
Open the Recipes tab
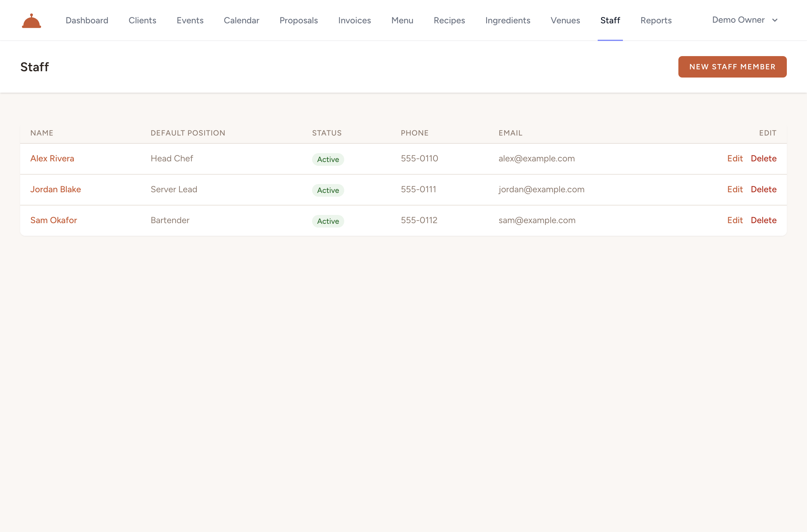449,20
